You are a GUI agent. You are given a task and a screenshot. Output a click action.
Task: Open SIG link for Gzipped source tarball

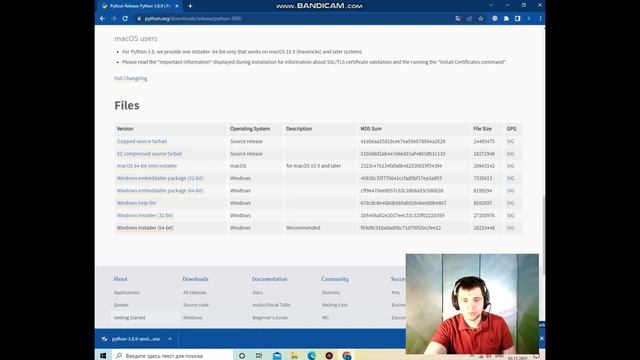pyautogui.click(x=510, y=141)
